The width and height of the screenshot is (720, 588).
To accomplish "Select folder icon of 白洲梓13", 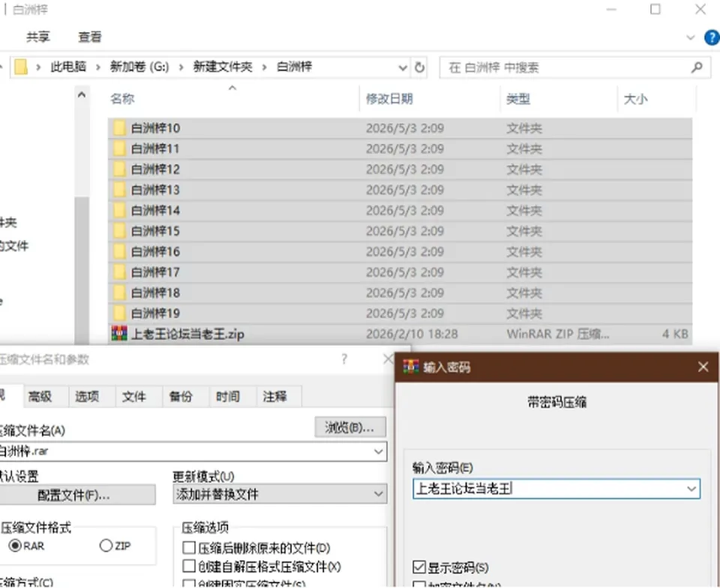I will coord(119,190).
